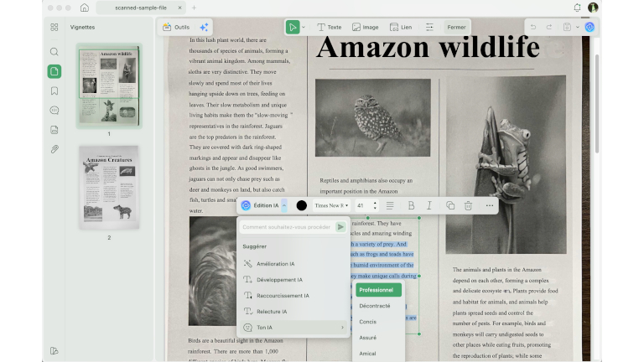Viewport: 644px width, 362px height.
Task: Click the Vignettes panel title
Action: (82, 27)
